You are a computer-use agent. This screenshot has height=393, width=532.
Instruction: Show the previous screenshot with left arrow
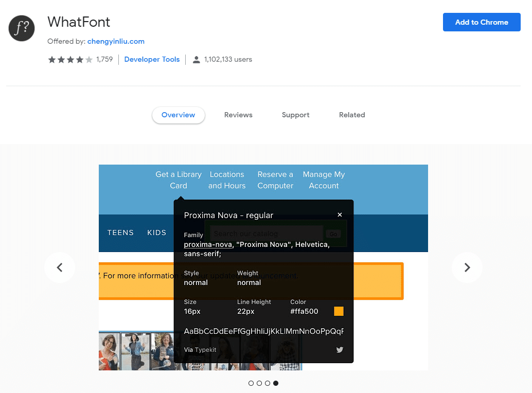[x=60, y=267]
